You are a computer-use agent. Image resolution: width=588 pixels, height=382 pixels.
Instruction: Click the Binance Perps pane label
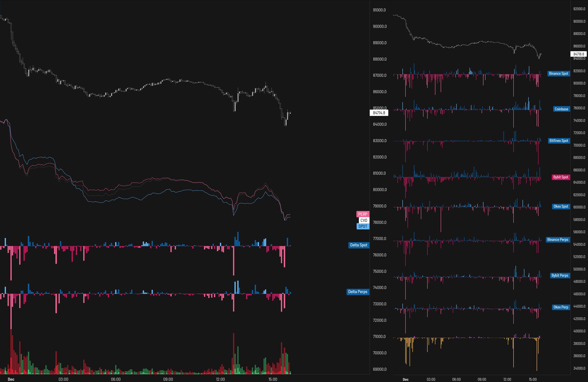point(558,239)
